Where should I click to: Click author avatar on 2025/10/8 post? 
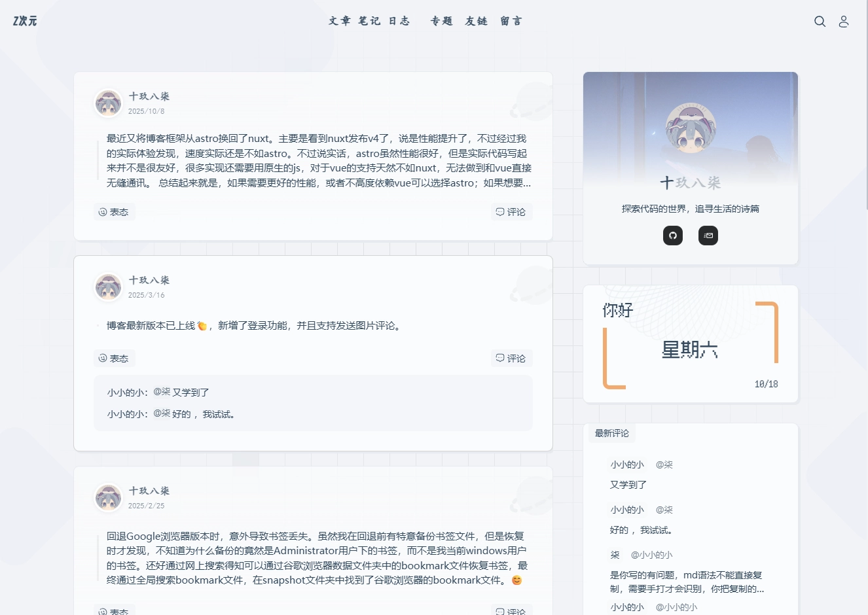pos(108,103)
